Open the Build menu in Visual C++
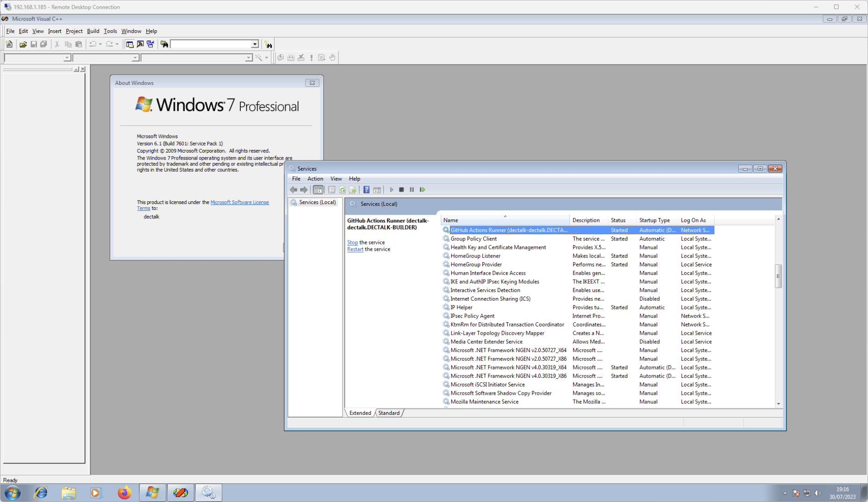Image resolution: width=868 pixels, height=502 pixels. [93, 31]
